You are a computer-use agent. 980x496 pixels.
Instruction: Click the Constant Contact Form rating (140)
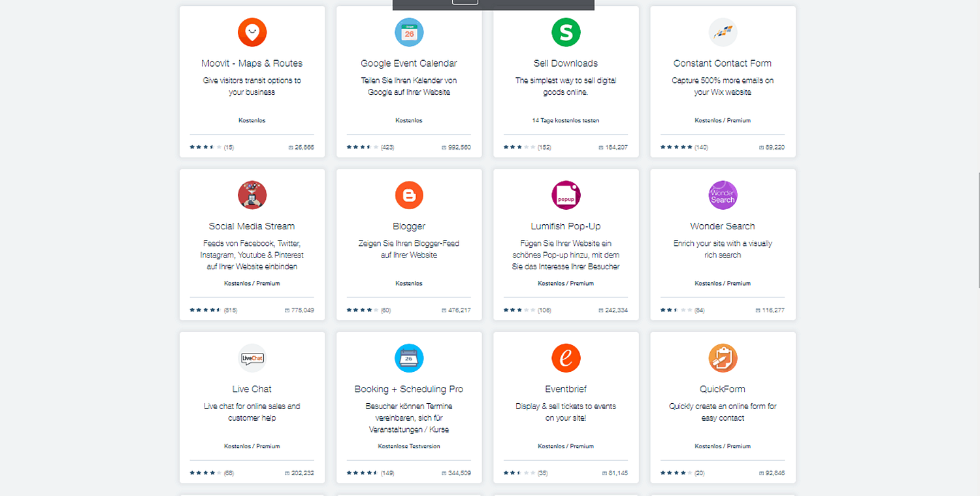pos(684,148)
